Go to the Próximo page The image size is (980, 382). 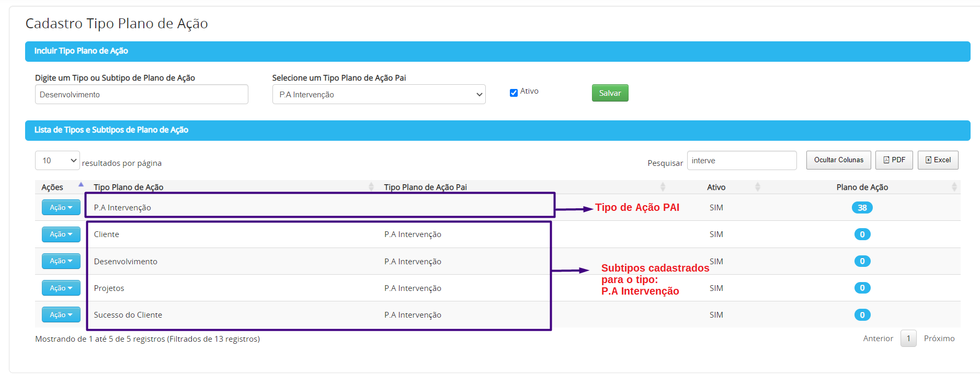(x=939, y=339)
